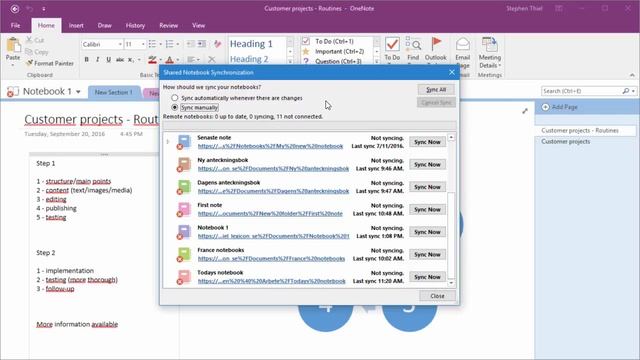This screenshot has width=640, height=360.
Task: Click Outlook Tasks flag icon
Action: pyautogui.click(x=436, y=43)
